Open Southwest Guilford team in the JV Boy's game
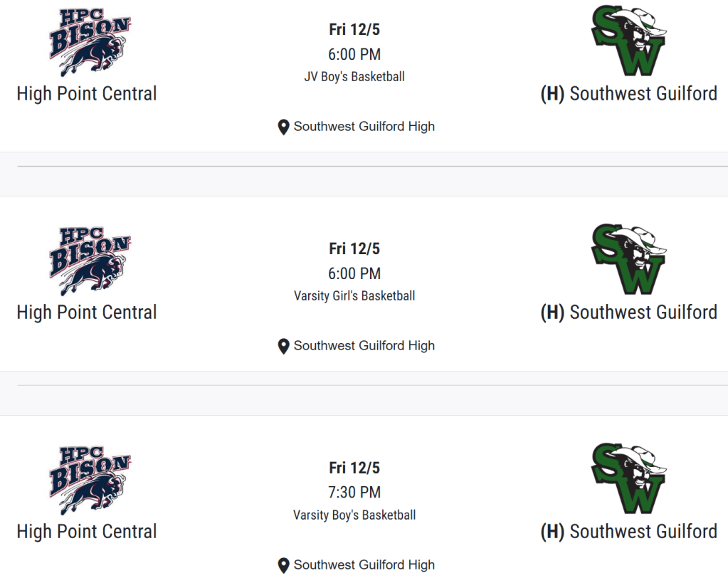Screen dimensions: 728x583 click(643, 94)
